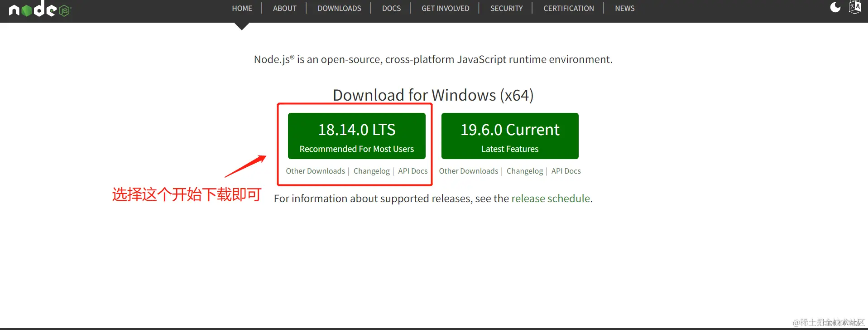The image size is (868, 330).
Task: Open the NEWS nav item
Action: 625,8
